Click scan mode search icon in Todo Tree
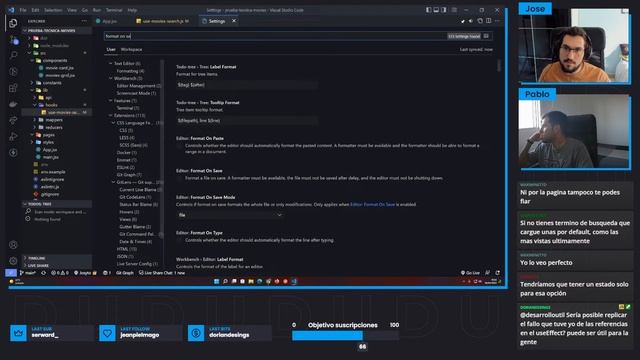 pyautogui.click(x=28, y=211)
